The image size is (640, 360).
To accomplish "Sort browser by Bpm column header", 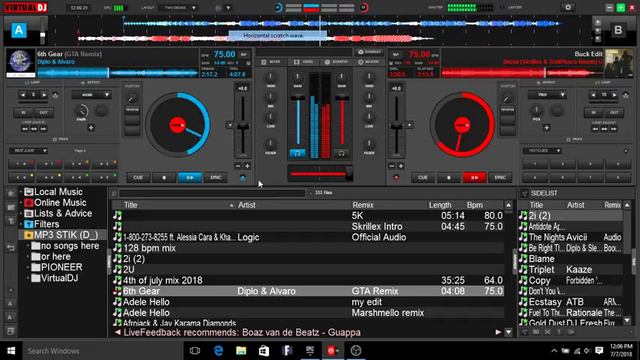I will coord(475,205).
